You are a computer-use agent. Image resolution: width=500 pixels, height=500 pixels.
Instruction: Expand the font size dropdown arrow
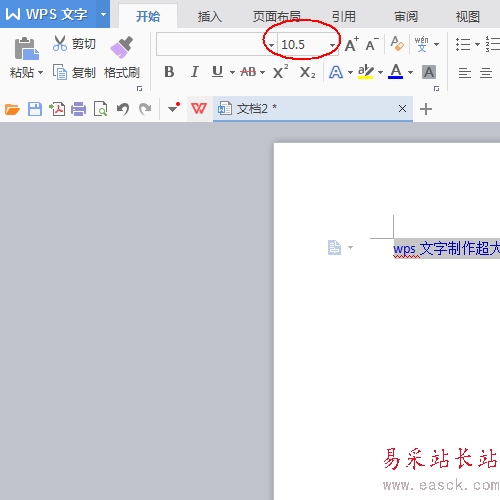332,45
